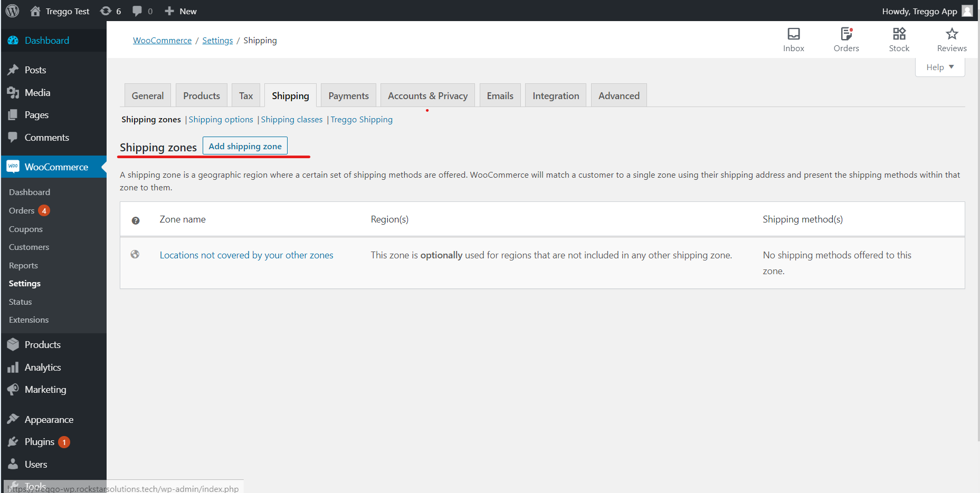Open Marketing in the sidebar

[x=53, y=390]
